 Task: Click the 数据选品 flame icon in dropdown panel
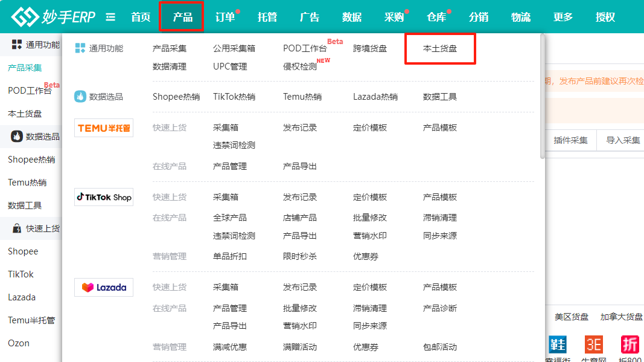(80, 97)
